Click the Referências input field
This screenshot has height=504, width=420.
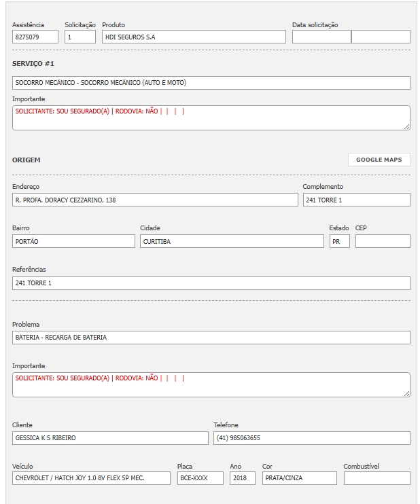tap(211, 283)
